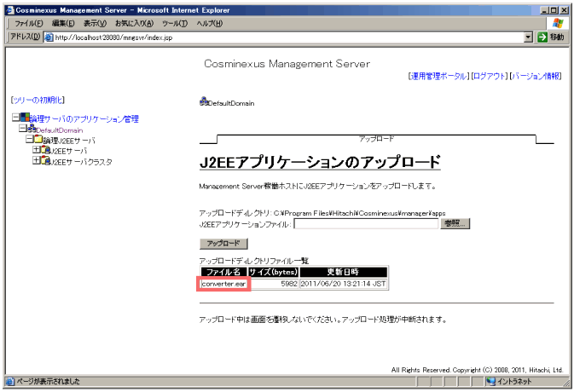Click the Internet Explorer title bar icon

pos(10,10)
